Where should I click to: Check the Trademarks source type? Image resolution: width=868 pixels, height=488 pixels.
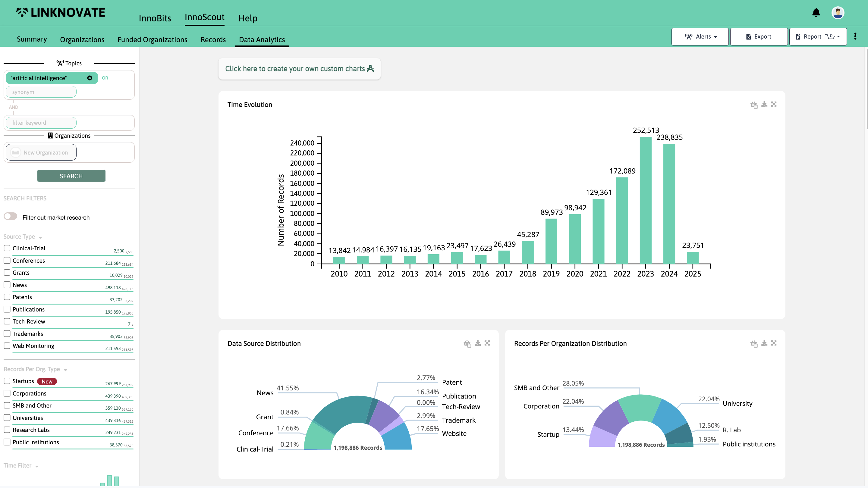tap(7, 334)
